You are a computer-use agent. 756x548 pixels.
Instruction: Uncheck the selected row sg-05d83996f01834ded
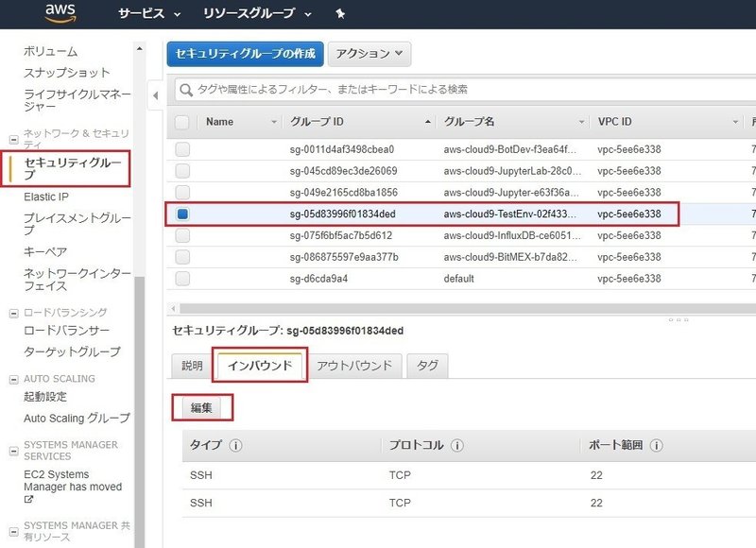coord(182,214)
